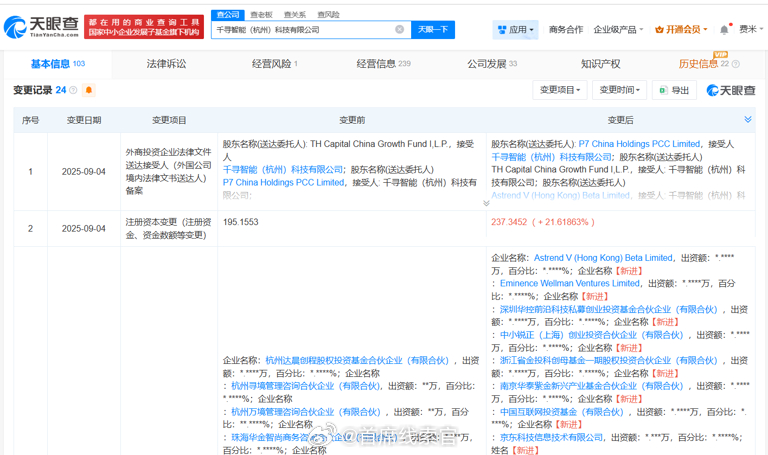Select the 查老板 search tab
Screen dimensions: 768x455
262,15
